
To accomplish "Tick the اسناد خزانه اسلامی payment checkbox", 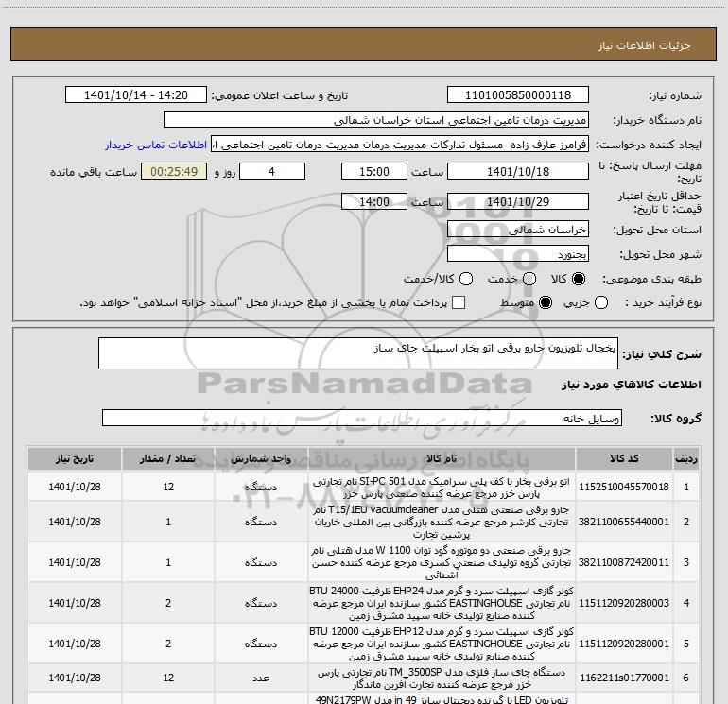I will (x=459, y=302).
